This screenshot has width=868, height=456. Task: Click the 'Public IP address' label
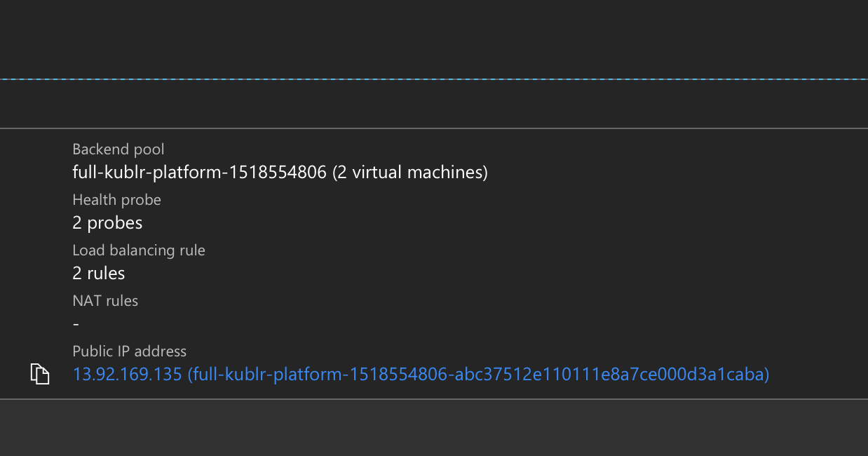(130, 351)
